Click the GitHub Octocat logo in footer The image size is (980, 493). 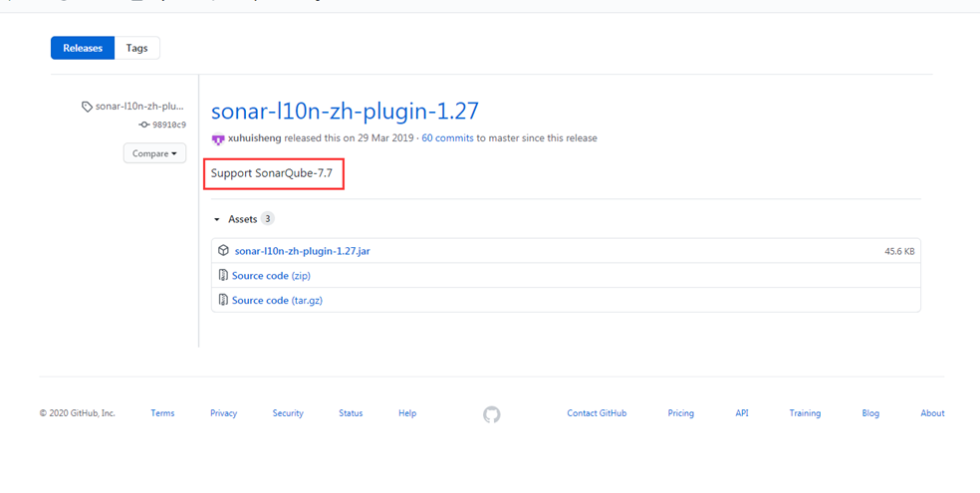click(x=492, y=414)
